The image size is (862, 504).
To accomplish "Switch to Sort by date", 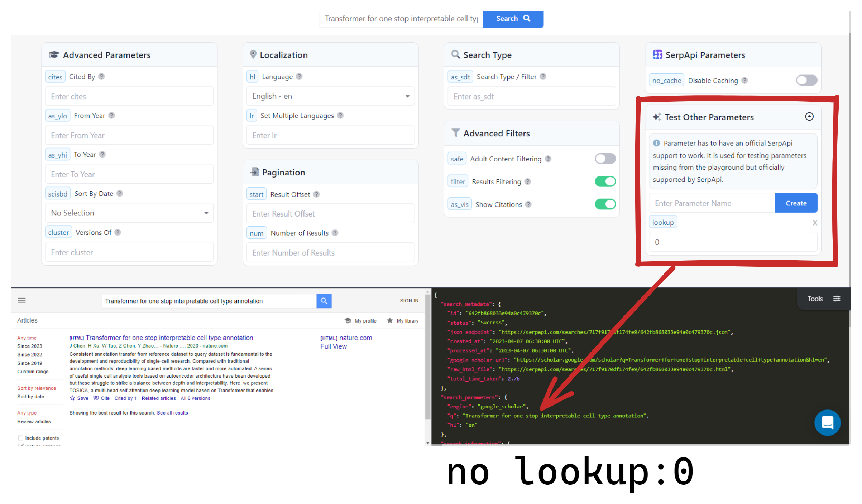I will coord(30,397).
